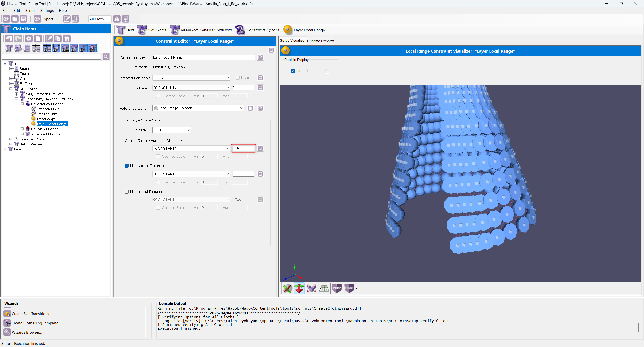Expand the Buffers tree node
Viewport: 644px width, 347px height.
click(x=11, y=84)
